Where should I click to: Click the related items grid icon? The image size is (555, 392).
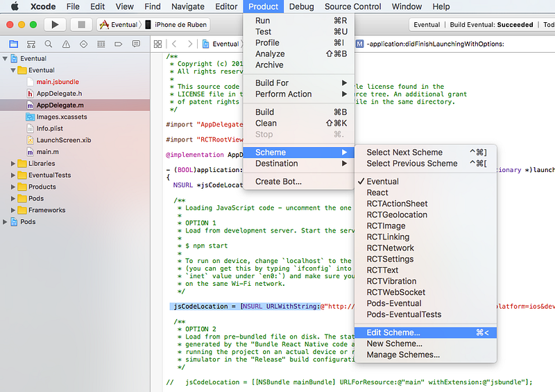(158, 44)
